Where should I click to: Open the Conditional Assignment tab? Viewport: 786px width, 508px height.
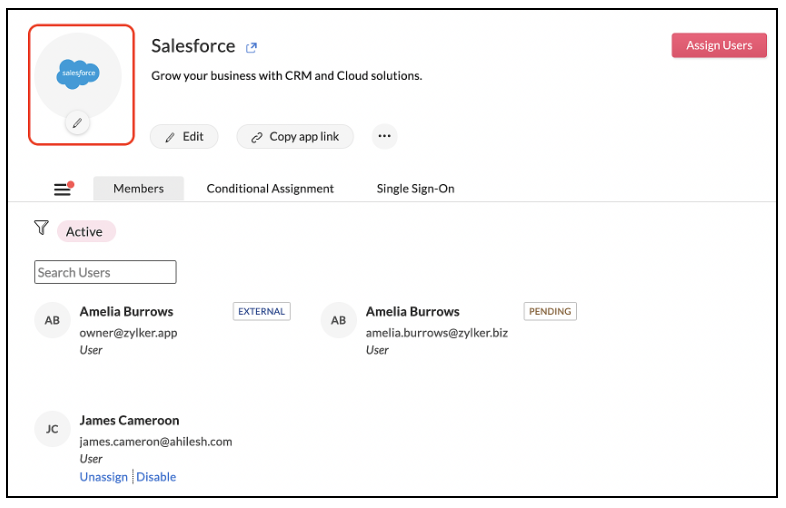click(270, 188)
